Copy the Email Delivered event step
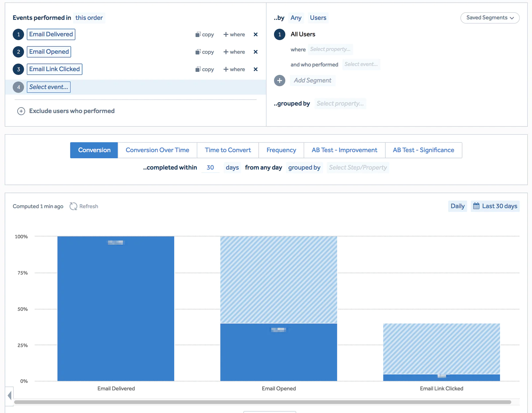 pos(204,35)
